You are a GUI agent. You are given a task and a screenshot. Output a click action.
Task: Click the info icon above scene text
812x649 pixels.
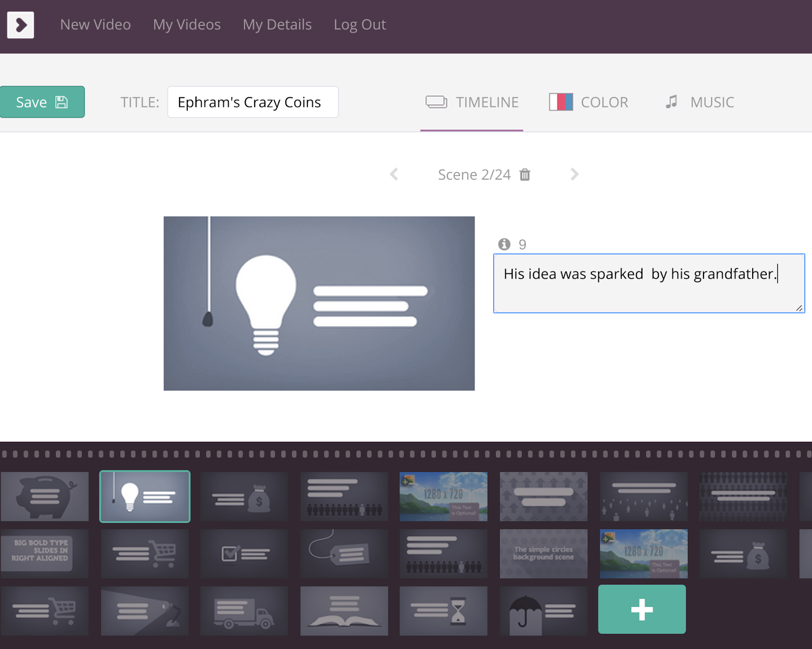pos(504,245)
